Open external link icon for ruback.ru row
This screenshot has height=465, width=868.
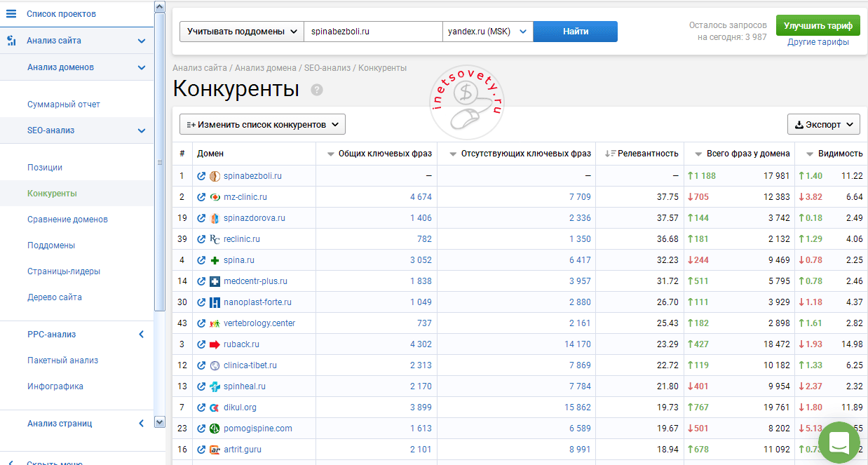[x=201, y=344]
